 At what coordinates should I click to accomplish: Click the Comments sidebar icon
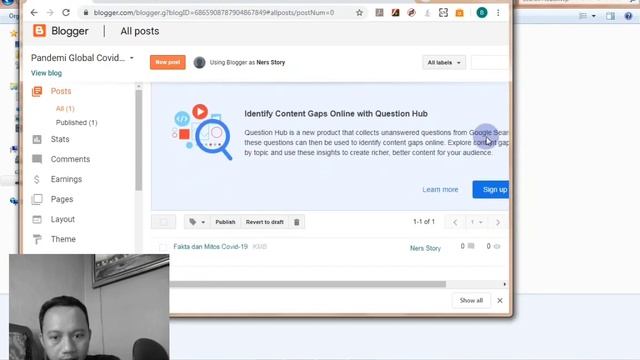37,159
